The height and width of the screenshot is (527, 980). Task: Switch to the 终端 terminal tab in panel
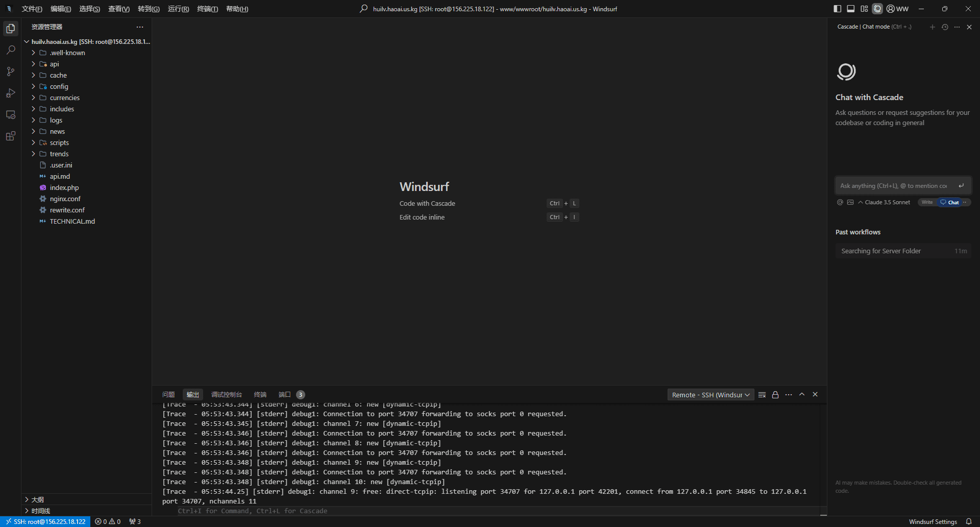point(260,394)
